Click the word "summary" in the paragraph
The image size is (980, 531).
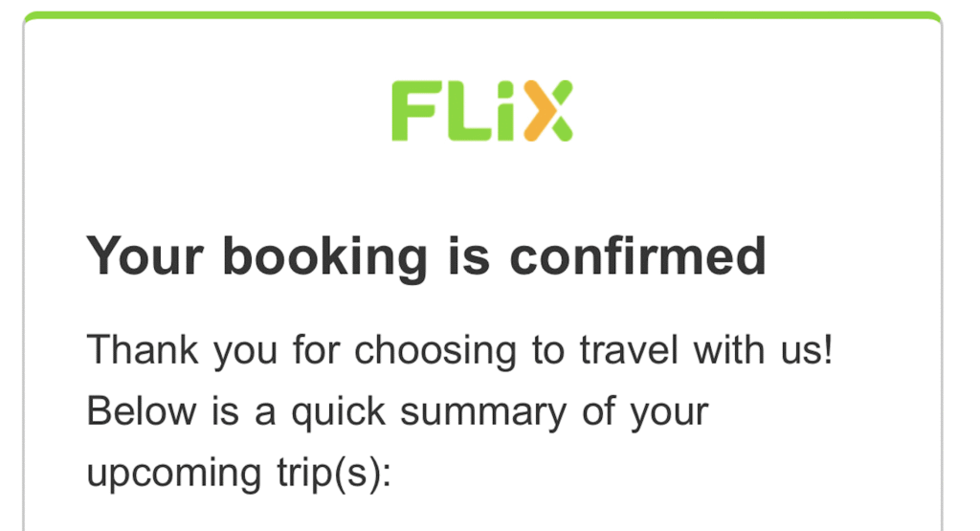click(482, 413)
